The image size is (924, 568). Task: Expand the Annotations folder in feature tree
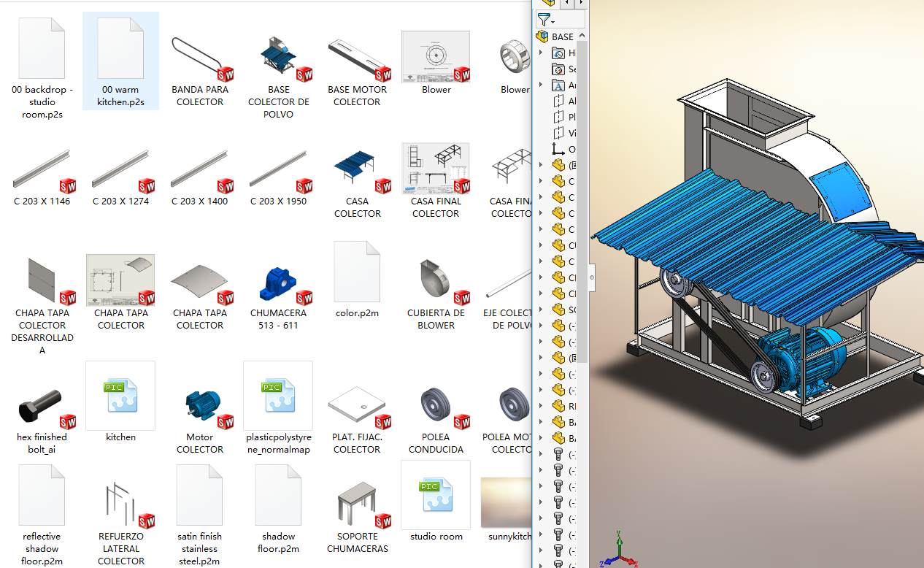coord(541,85)
